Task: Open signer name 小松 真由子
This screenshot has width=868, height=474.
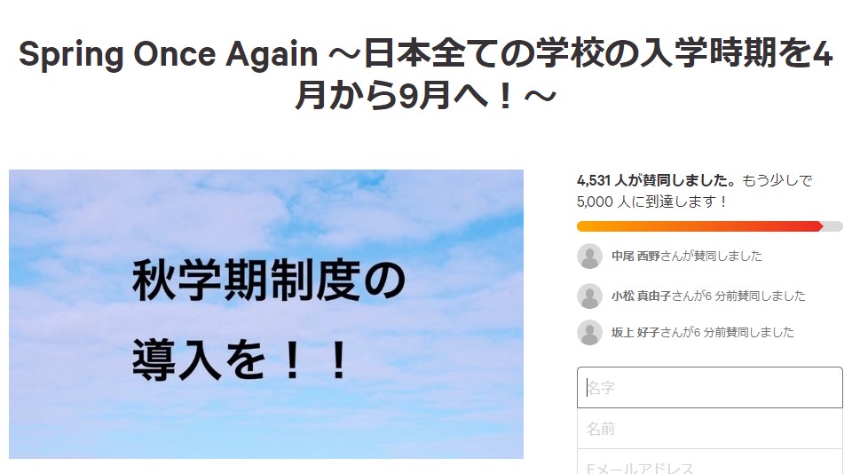Action: click(x=641, y=296)
